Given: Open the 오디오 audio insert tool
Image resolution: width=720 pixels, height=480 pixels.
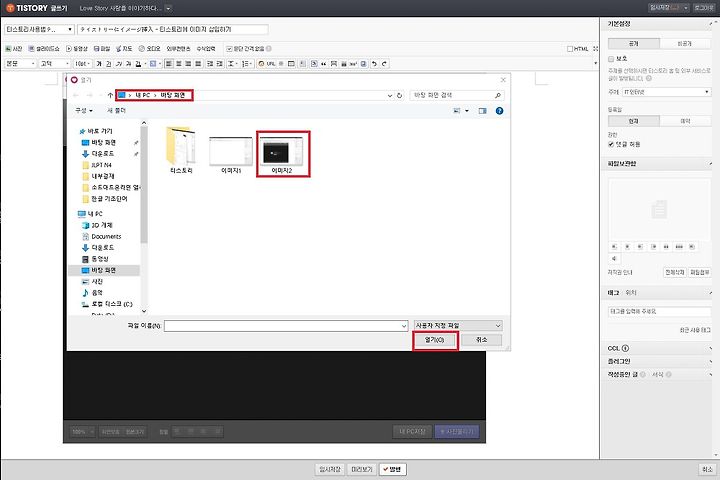Looking at the screenshot, I should click(x=150, y=49).
